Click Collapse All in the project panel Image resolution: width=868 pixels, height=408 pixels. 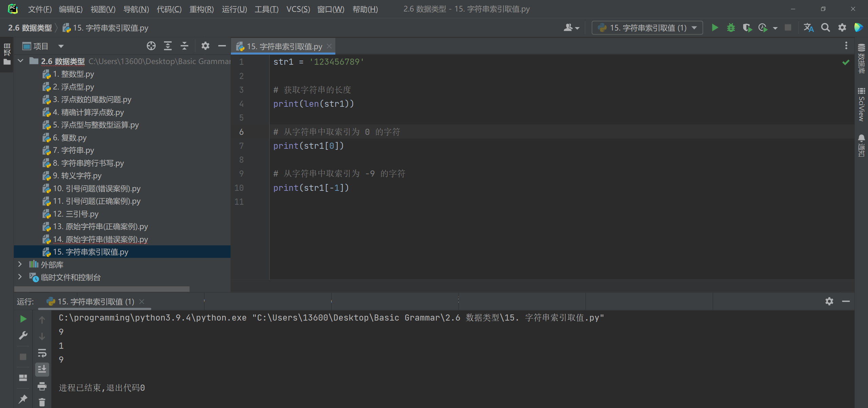[x=184, y=46]
